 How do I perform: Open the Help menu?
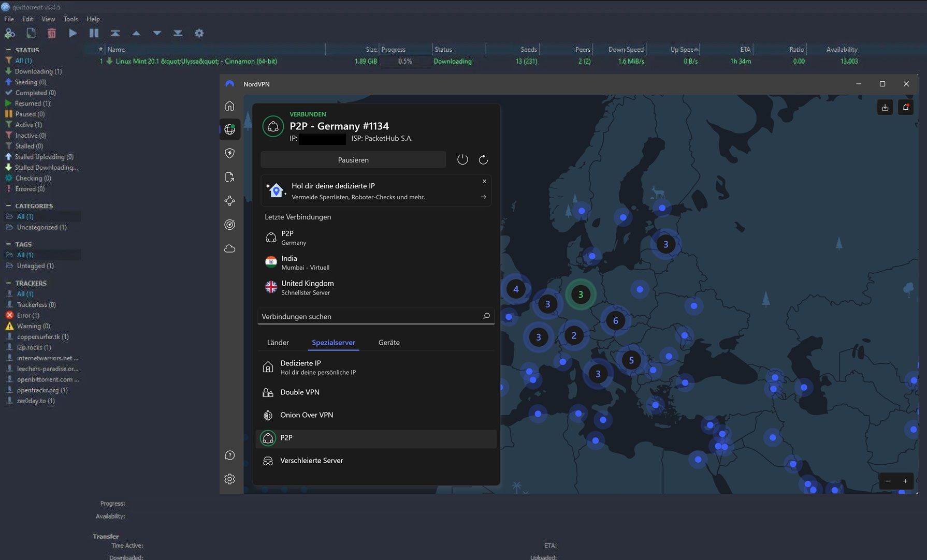pyautogui.click(x=93, y=19)
